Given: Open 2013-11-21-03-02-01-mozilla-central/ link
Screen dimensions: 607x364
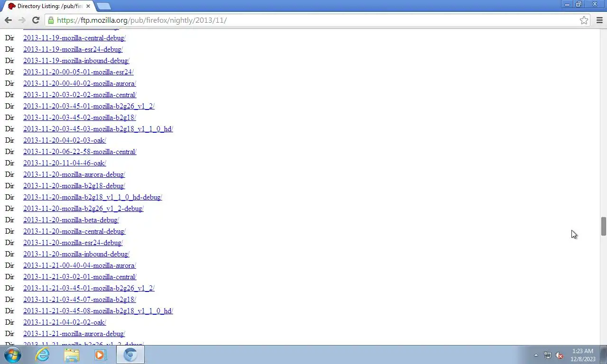Looking at the screenshot, I should point(80,277).
